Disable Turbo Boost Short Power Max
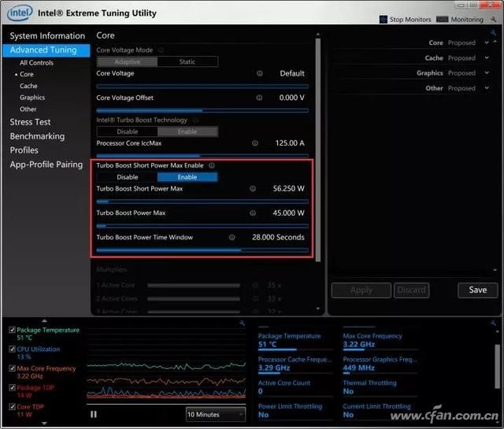Viewport: 504px width, 429px height. [x=128, y=177]
